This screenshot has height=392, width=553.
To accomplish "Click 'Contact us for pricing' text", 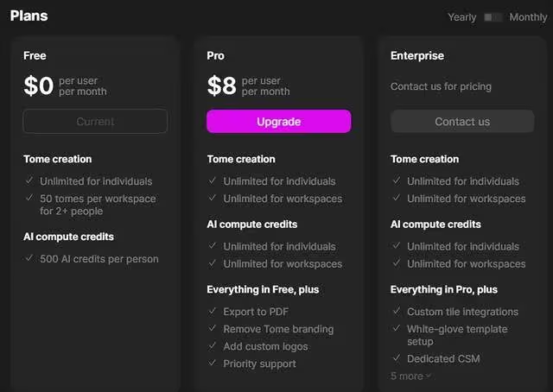I will click(441, 86).
